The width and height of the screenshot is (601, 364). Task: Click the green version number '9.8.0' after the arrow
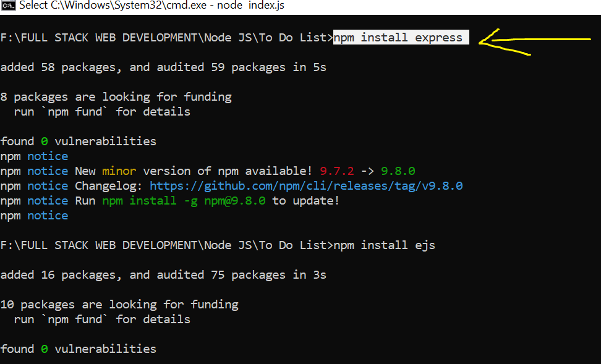click(x=398, y=171)
